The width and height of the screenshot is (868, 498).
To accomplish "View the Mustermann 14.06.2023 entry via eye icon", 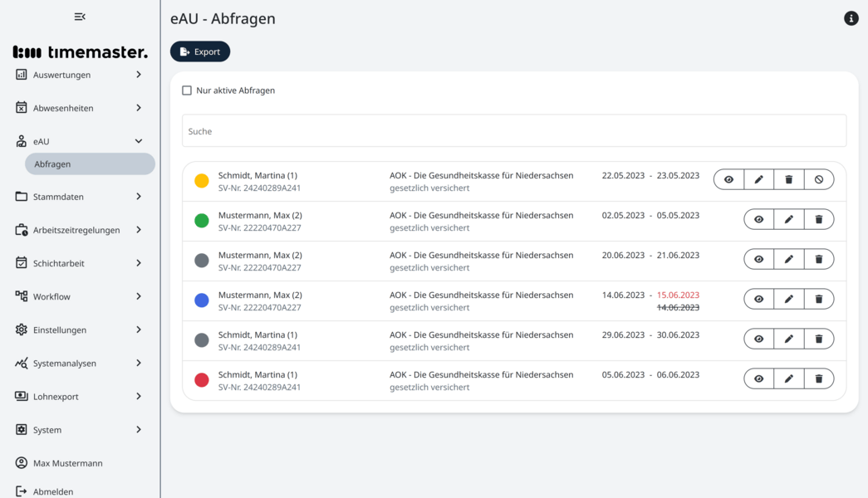I will coord(758,299).
